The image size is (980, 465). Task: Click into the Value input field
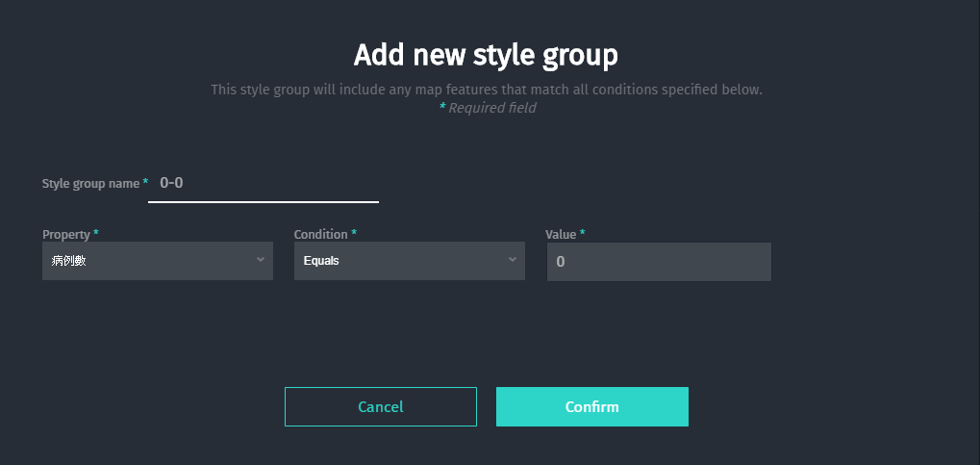(659, 262)
